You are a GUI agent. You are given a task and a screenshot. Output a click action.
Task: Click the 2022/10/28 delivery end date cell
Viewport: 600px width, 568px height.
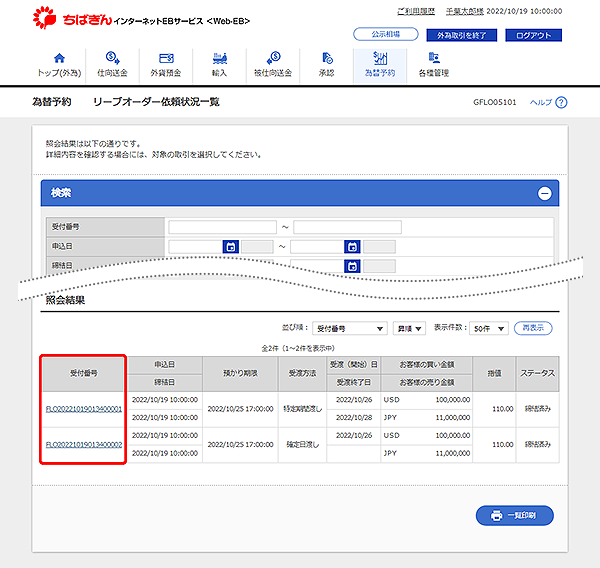click(x=354, y=418)
